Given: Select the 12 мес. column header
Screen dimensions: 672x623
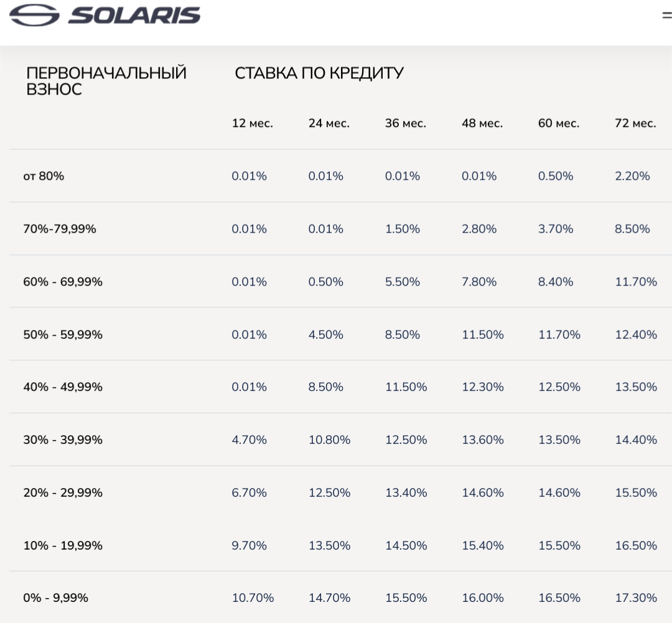Looking at the screenshot, I should point(252,123).
